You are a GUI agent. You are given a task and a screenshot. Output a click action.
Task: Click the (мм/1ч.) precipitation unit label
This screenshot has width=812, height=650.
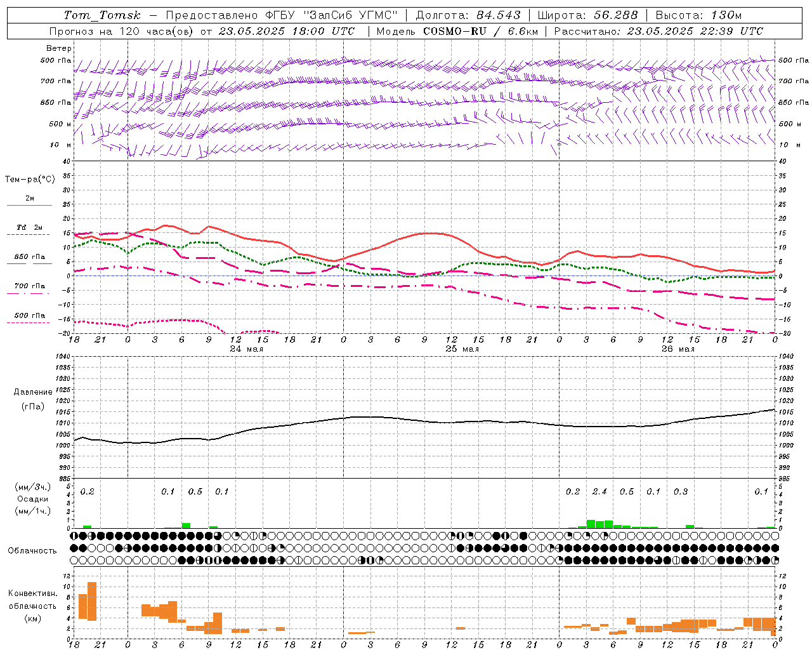[x=33, y=511]
